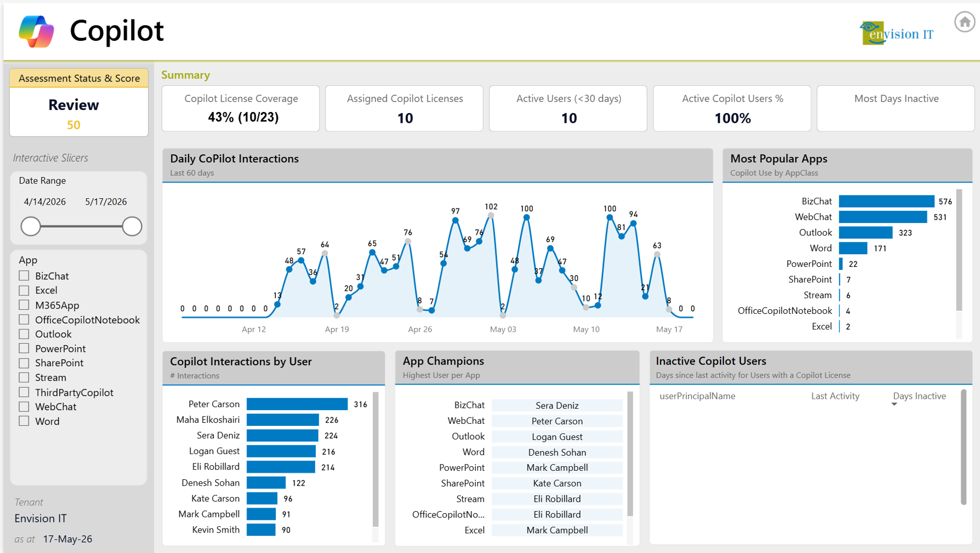Click the Daily CoPilot Interactions title
The height and width of the screenshot is (553, 980).
pyautogui.click(x=235, y=159)
